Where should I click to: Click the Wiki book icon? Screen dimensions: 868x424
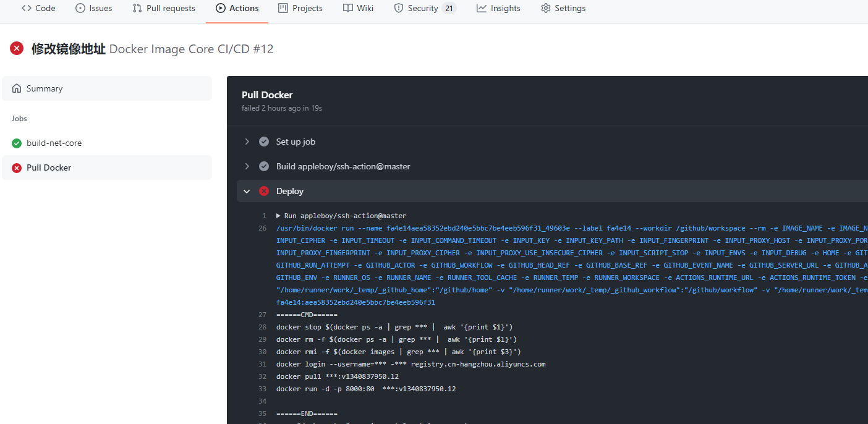pyautogui.click(x=348, y=8)
